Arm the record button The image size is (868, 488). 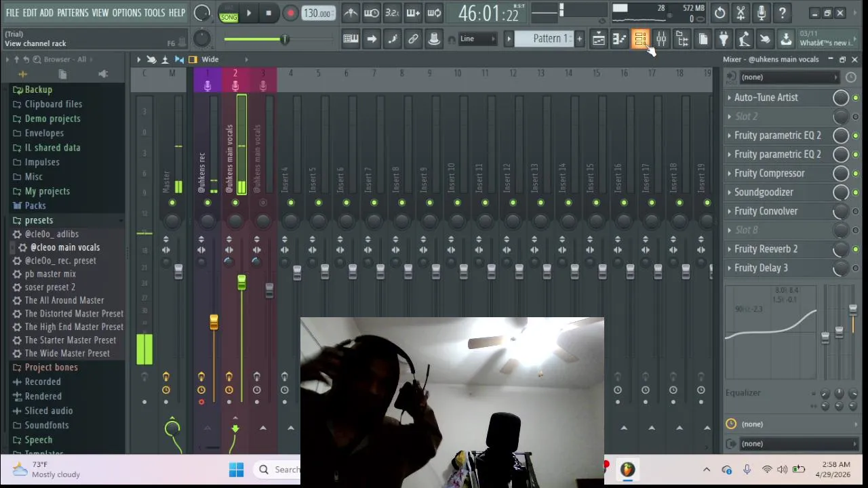click(290, 13)
